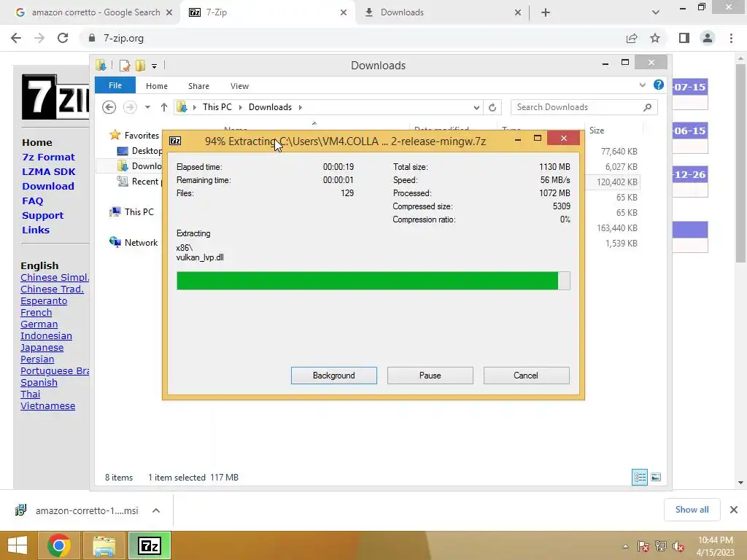
Task: Click the 163,440 KB size cell
Action: (x=617, y=228)
